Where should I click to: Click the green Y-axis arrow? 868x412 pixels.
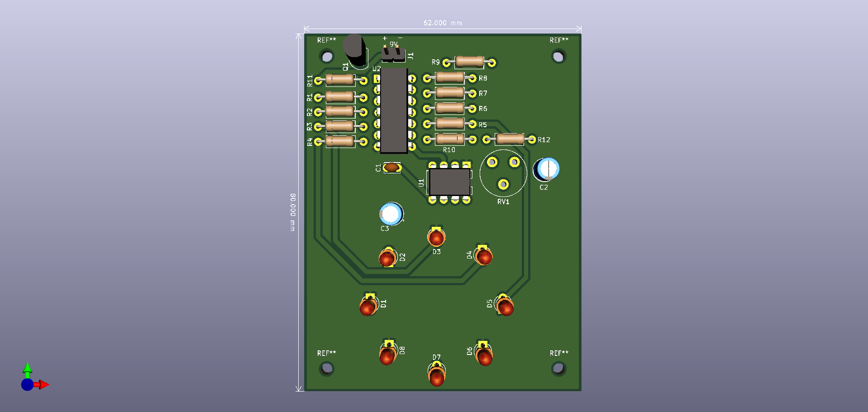click(x=28, y=370)
